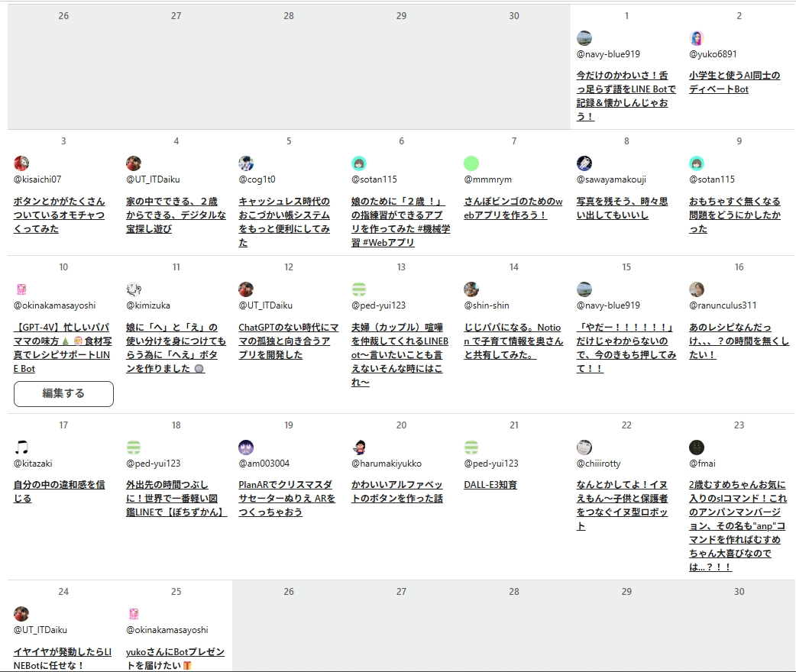Open article 夫婦（カップル）喧嘩を仲裁してくれるLINEBot
The width and height of the screenshot is (796, 672).
point(400,355)
